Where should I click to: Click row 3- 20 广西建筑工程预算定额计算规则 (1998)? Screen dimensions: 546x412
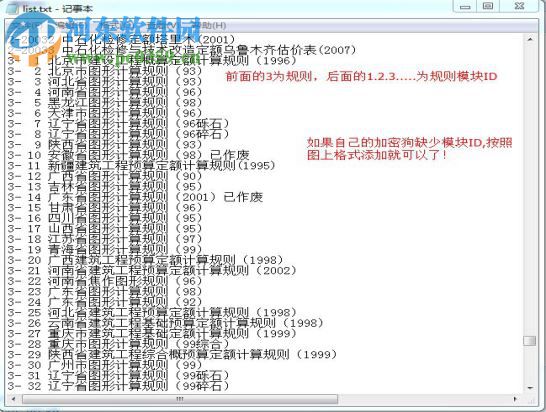point(146,260)
